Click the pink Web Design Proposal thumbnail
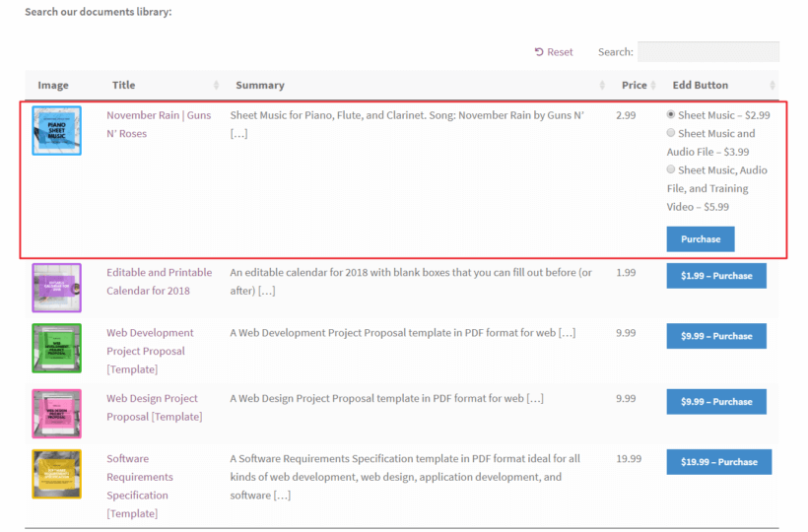The image size is (808, 532). tap(57, 414)
